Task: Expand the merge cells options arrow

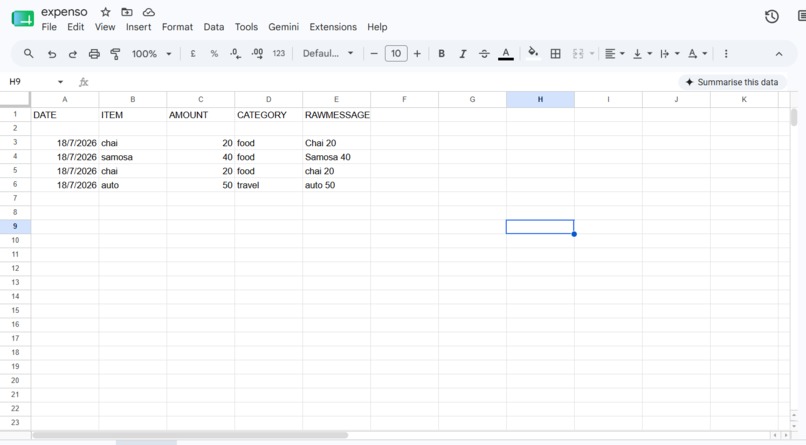Action: click(x=592, y=53)
